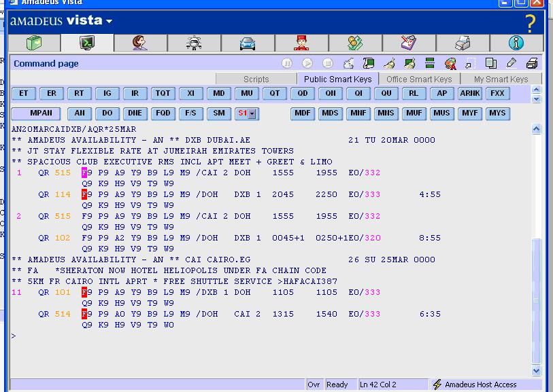Click the green split window icon
Screen dimensions: 553x392
[430, 63]
